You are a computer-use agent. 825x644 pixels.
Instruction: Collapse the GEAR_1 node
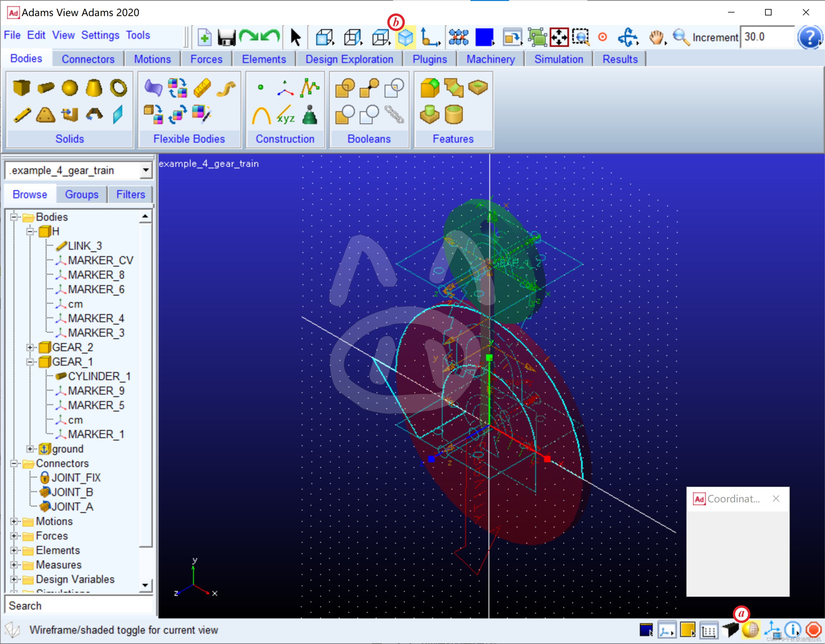(x=30, y=362)
